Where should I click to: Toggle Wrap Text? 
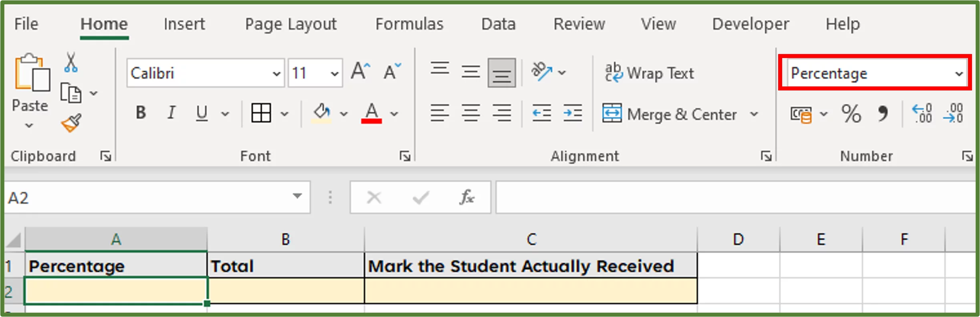pyautogui.click(x=649, y=73)
